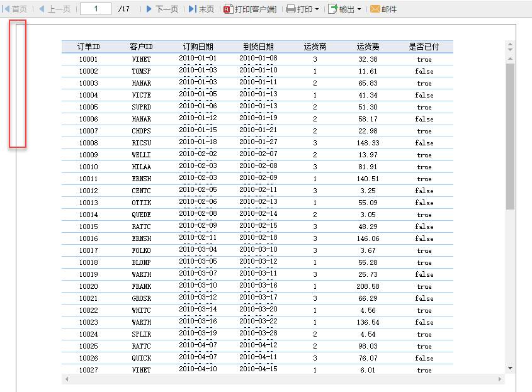Screen dimensions: 532x392
Task: Select order ID cell 10001
Action: pos(88,59)
